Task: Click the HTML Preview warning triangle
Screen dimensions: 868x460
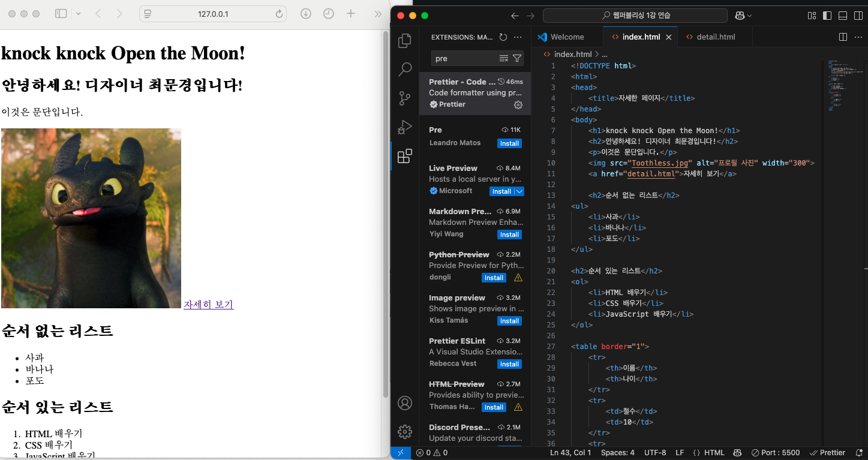Action: tap(518, 407)
